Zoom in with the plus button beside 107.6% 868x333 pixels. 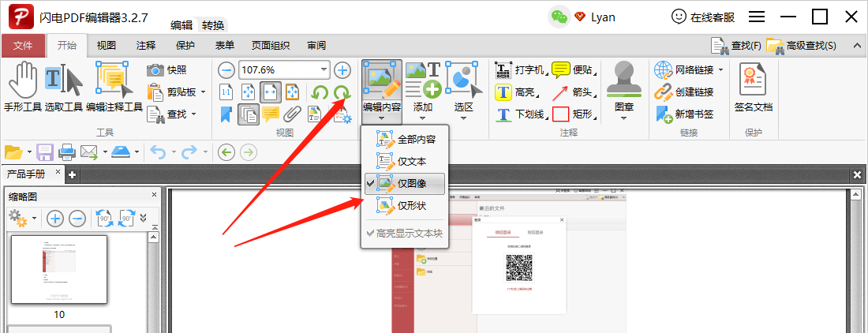coord(342,70)
